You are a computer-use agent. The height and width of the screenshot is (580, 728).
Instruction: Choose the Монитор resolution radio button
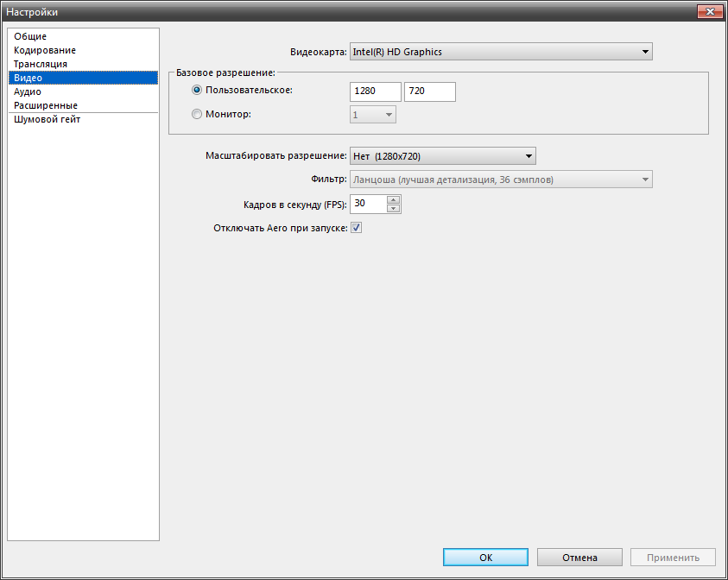click(x=197, y=114)
